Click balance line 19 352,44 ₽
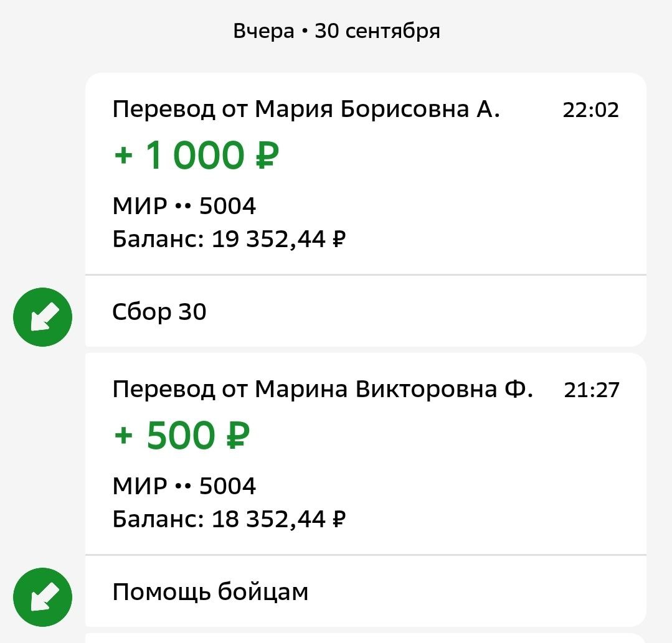The image size is (672, 643). click(x=229, y=239)
